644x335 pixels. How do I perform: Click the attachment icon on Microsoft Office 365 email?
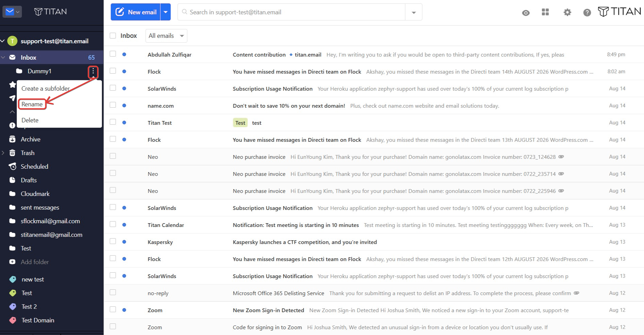(577, 293)
